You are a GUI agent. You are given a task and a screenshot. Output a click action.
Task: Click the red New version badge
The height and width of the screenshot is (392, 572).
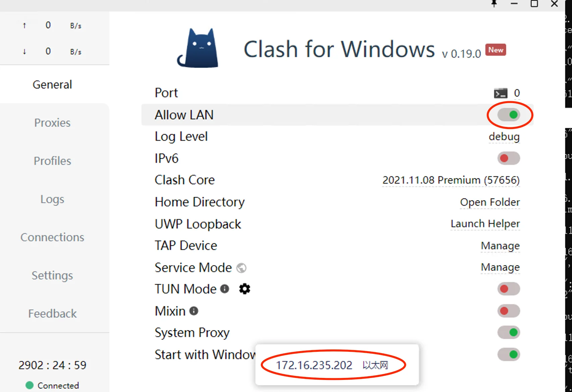pos(496,50)
